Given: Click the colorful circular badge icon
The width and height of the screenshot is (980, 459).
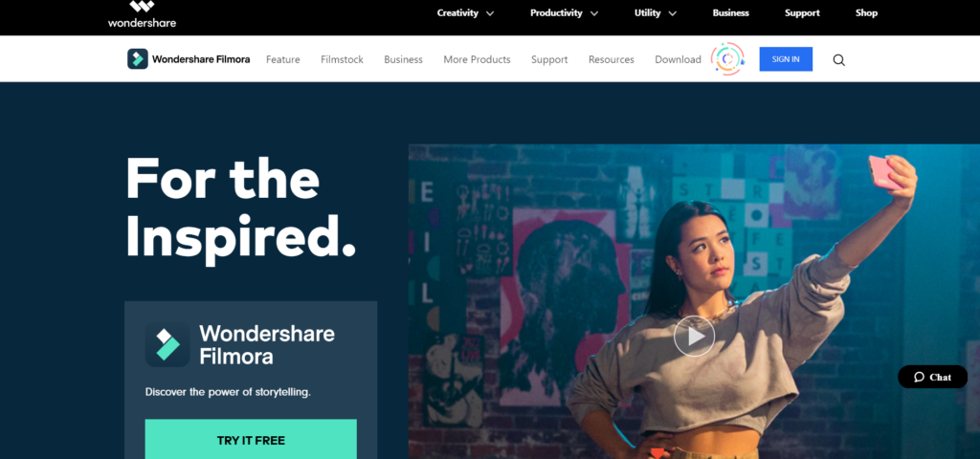Looking at the screenshot, I should pyautogui.click(x=727, y=59).
